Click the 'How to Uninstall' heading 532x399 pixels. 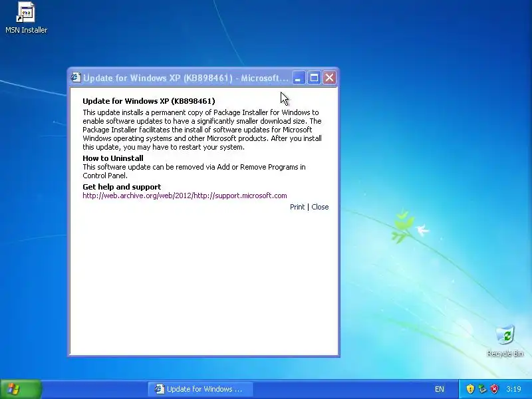click(x=113, y=158)
